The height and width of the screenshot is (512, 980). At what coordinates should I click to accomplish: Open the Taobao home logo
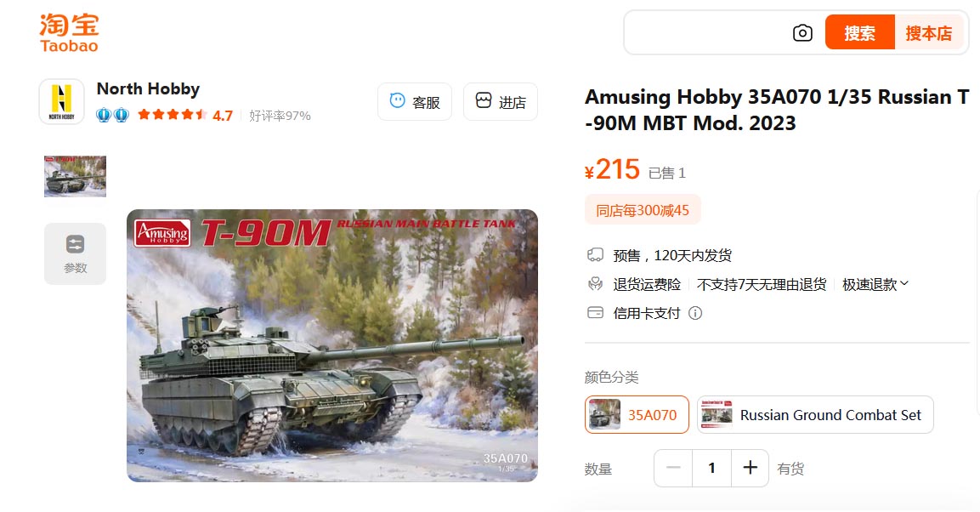[70, 33]
